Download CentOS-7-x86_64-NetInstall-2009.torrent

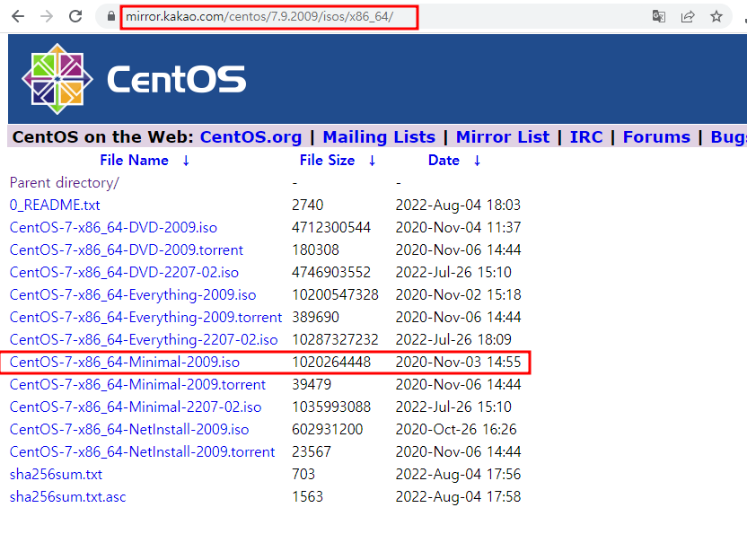pyautogui.click(x=143, y=451)
